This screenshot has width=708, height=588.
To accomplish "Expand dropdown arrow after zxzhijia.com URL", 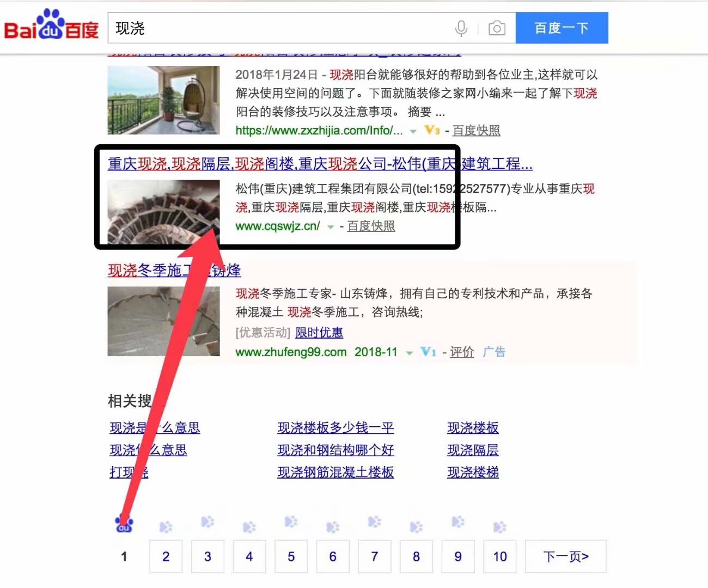I will point(413,131).
